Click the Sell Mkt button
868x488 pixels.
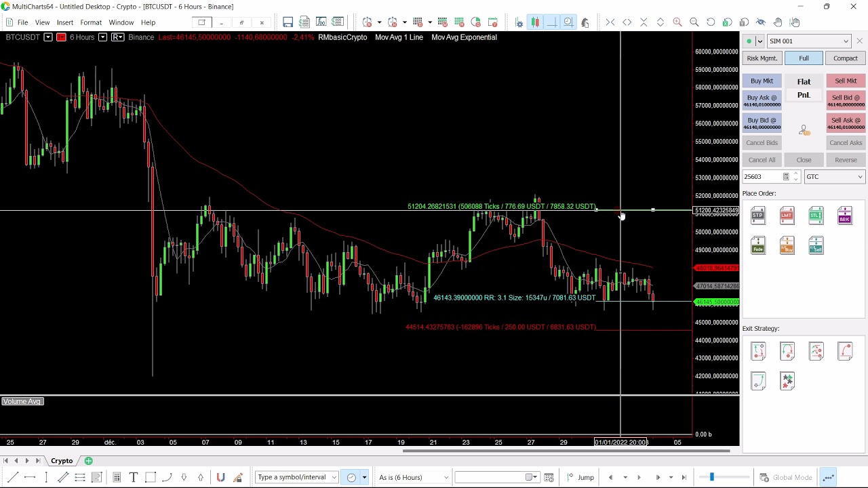click(845, 81)
